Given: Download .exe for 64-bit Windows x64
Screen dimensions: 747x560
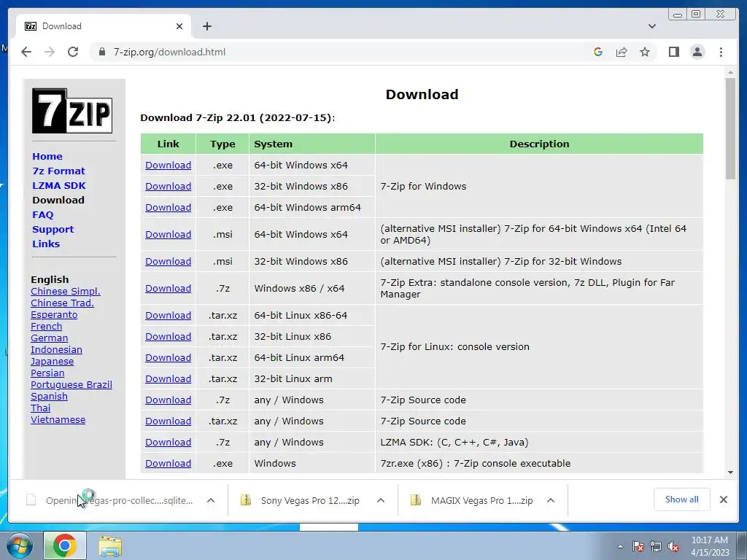Looking at the screenshot, I should click(x=169, y=166).
